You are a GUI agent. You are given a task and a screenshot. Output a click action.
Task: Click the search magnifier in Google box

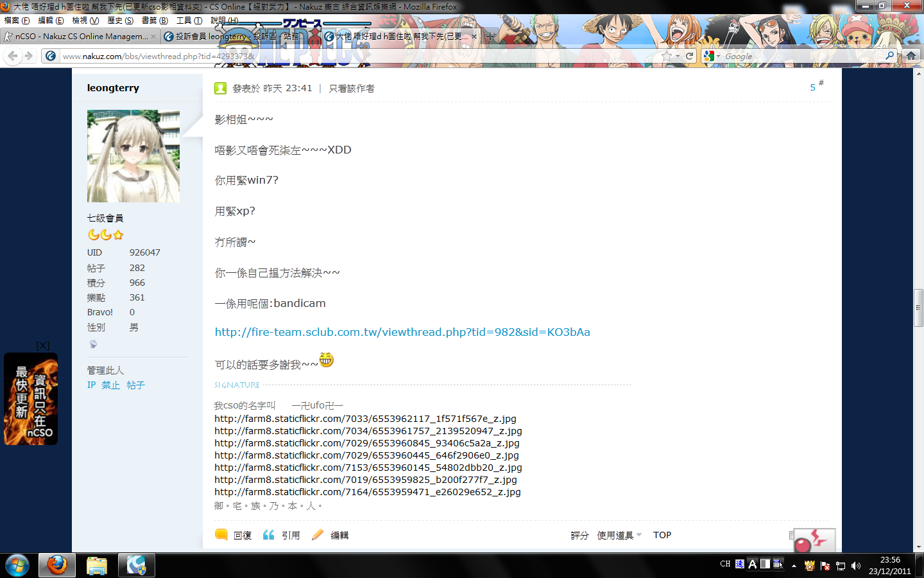pos(889,56)
